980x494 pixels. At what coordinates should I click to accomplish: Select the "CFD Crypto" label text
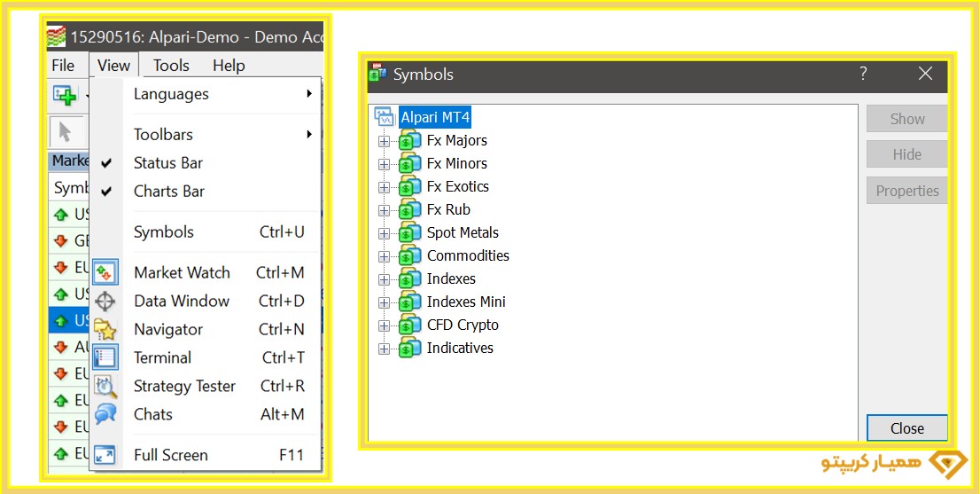point(463,325)
